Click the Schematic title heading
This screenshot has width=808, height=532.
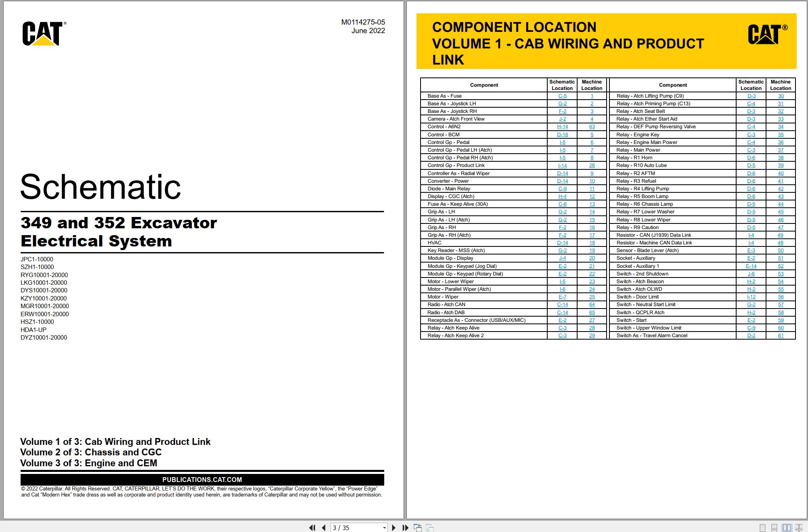[100, 187]
